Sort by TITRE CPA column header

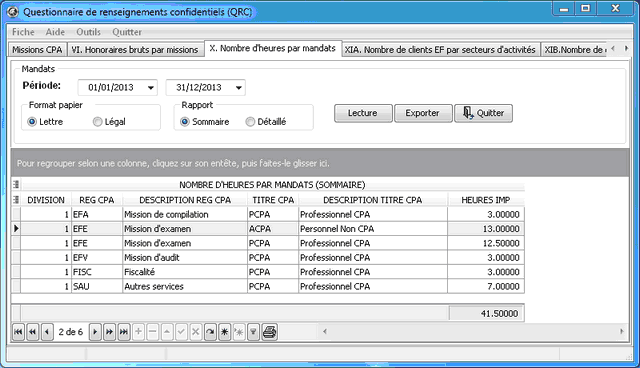click(x=273, y=200)
